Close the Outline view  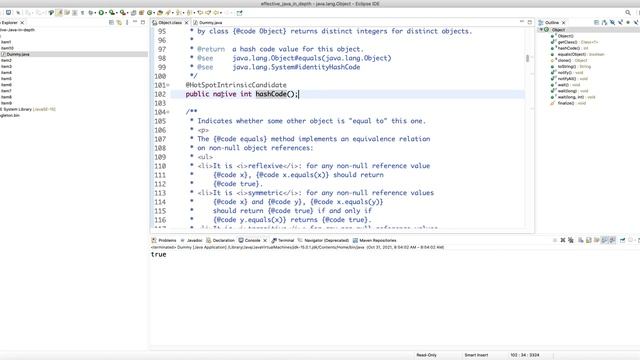tap(564, 22)
